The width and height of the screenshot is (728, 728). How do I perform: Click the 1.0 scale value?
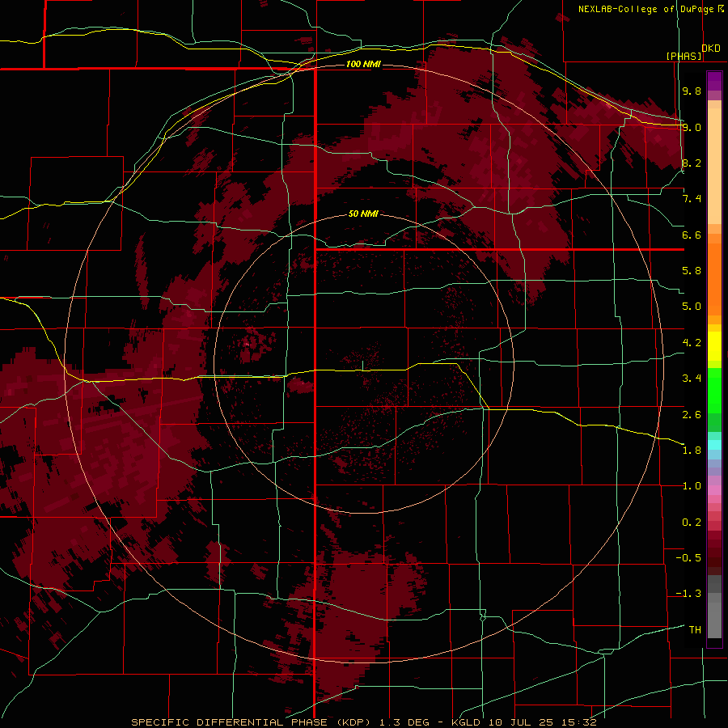pyautogui.click(x=692, y=486)
